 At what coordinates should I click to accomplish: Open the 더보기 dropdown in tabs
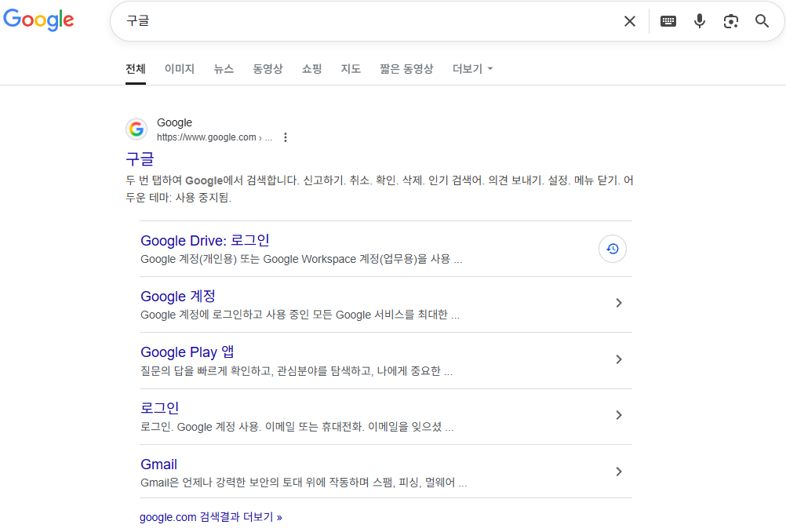(x=473, y=69)
